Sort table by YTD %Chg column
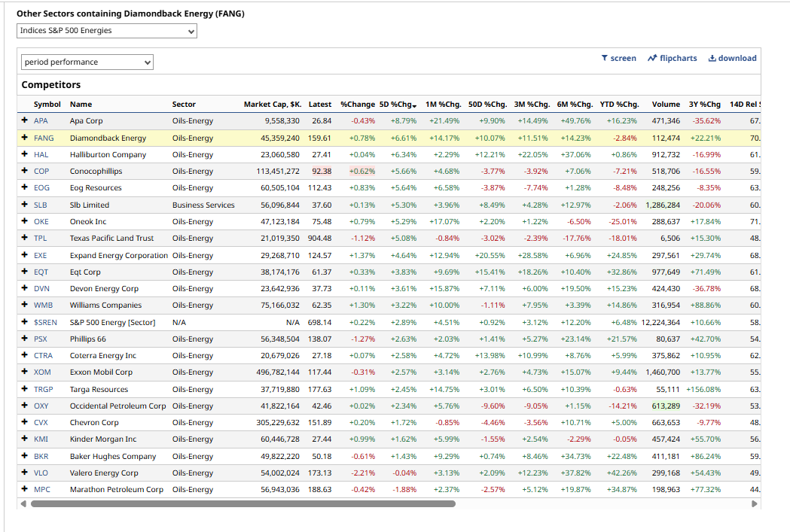Viewport: 790px width, 532px height. pos(619,105)
